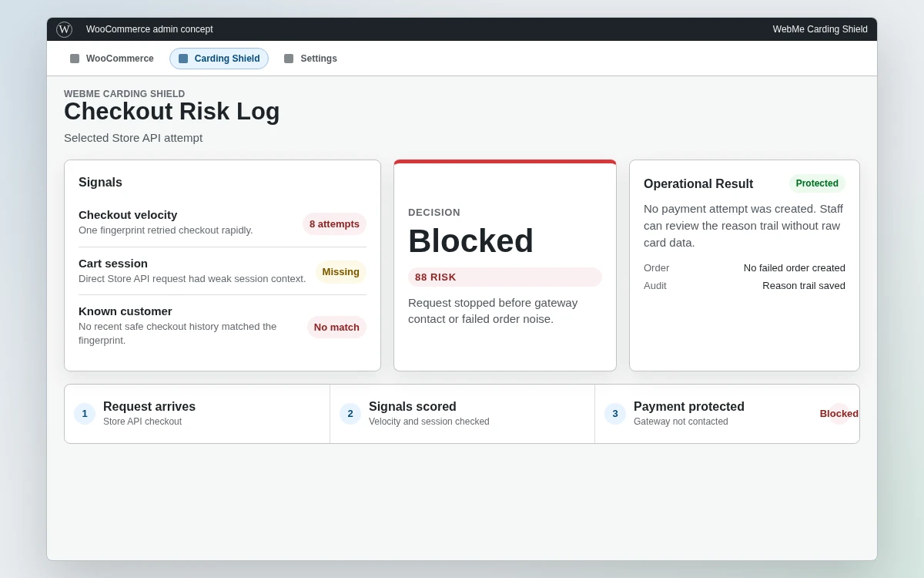The image size is (924, 578).
Task: Click the 8 attempts badge
Action: (334, 223)
